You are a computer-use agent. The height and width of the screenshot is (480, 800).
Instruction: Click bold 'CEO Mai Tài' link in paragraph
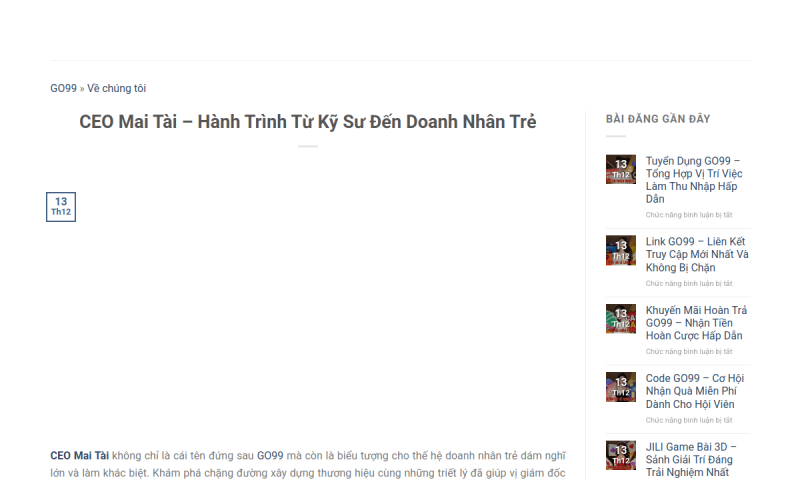point(80,455)
